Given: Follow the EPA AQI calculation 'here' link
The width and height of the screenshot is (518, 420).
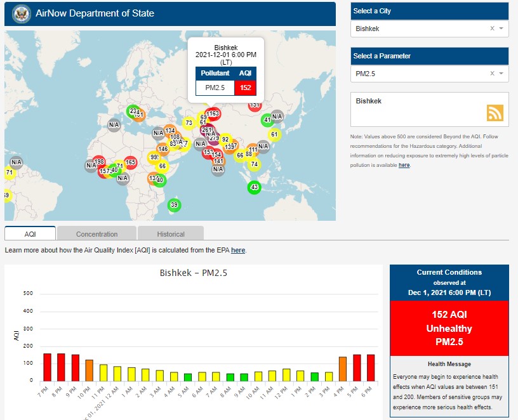Looking at the screenshot, I should (x=237, y=251).
